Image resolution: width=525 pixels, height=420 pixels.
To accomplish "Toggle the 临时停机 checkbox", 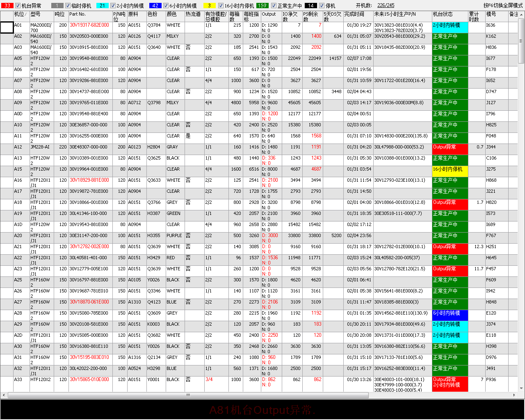I will pos(68,6).
